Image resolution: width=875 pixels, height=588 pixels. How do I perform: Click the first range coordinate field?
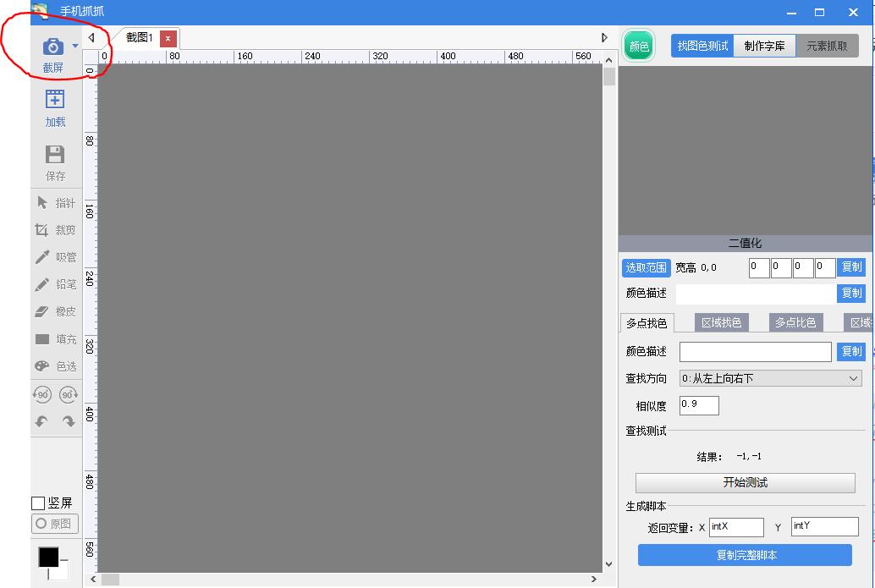(759, 268)
